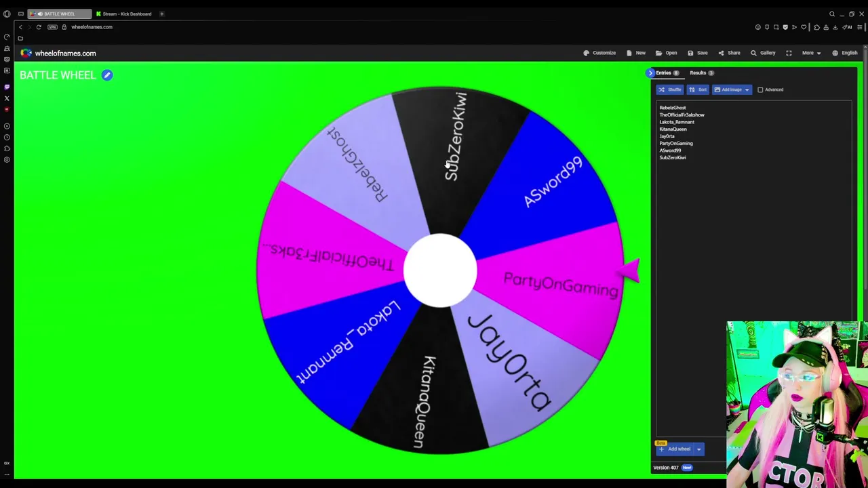
Task: Open GX Control speedometer icon in sidebar
Action: pyautogui.click(x=7, y=37)
